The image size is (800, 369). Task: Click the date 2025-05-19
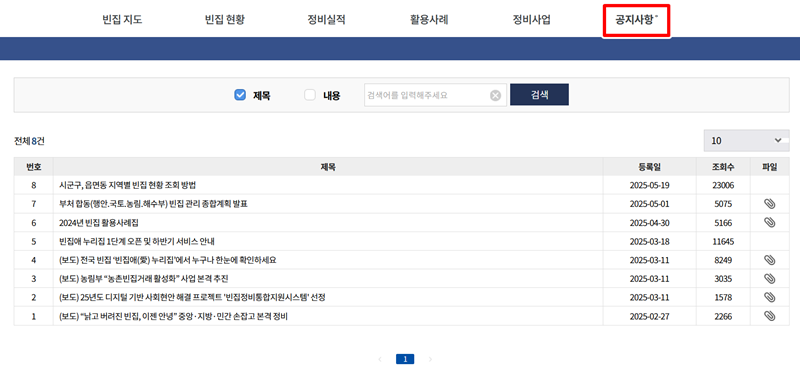click(649, 185)
